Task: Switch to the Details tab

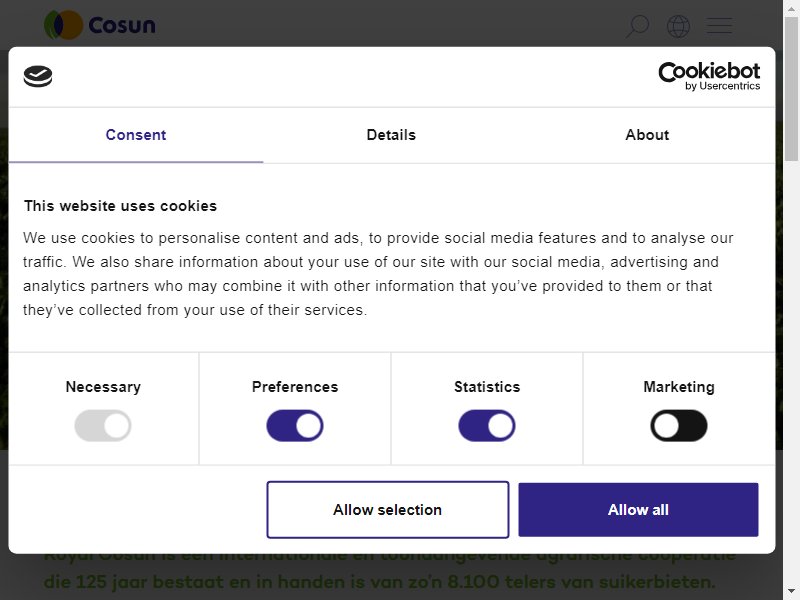Action: click(x=391, y=135)
